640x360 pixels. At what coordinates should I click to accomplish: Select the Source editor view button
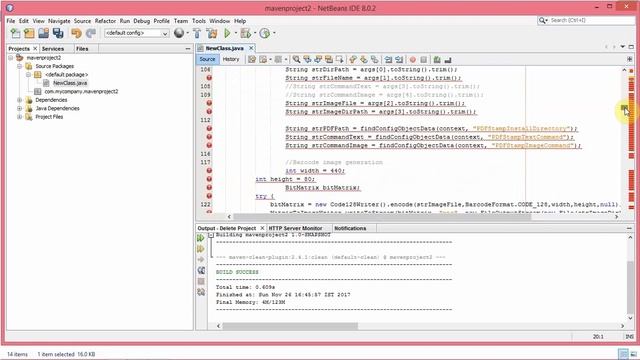[207, 59]
